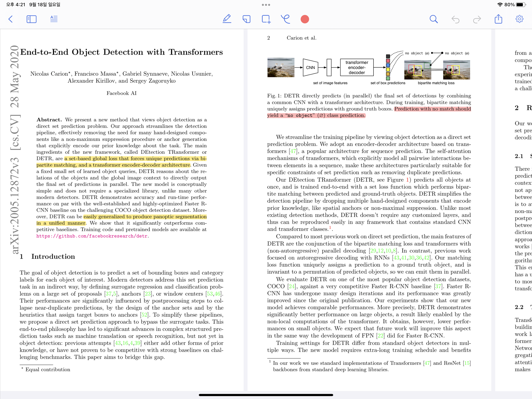Toggle the page thumbnail sidebar panel

[x=31, y=19]
